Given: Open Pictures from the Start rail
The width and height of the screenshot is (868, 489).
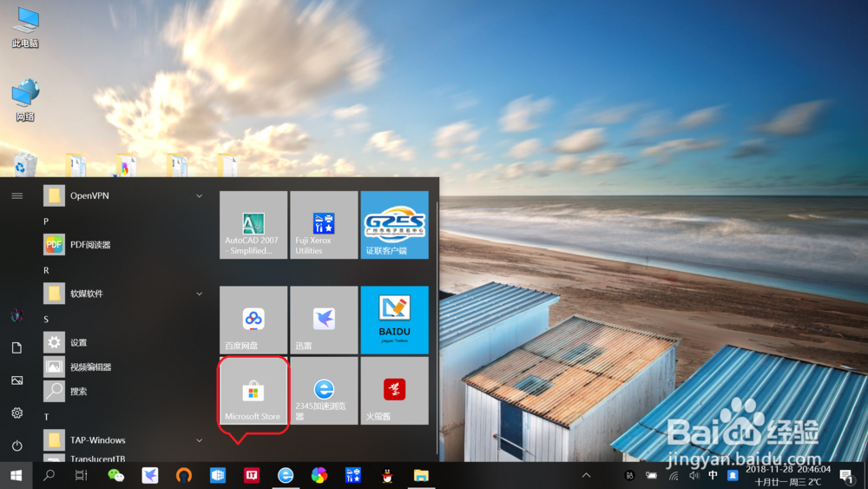Looking at the screenshot, I should (x=17, y=380).
